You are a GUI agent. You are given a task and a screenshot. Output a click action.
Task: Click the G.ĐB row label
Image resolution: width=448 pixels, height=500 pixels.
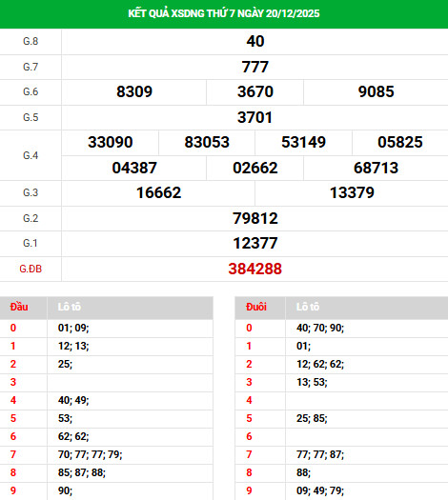coord(31,269)
